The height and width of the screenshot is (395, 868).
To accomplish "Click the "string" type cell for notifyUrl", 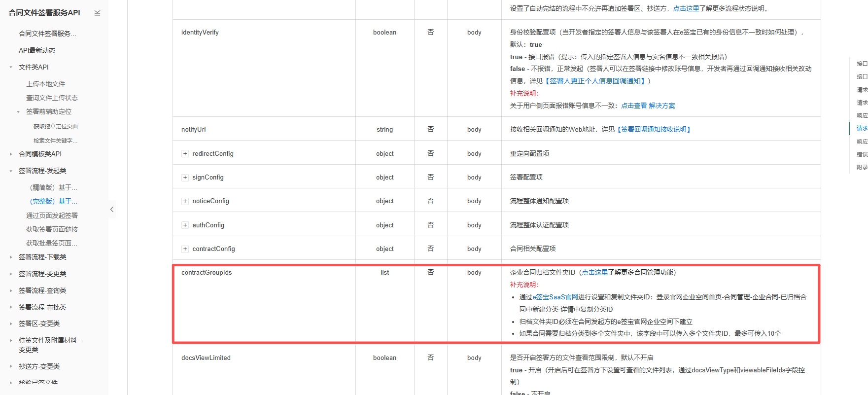I will click(385, 130).
